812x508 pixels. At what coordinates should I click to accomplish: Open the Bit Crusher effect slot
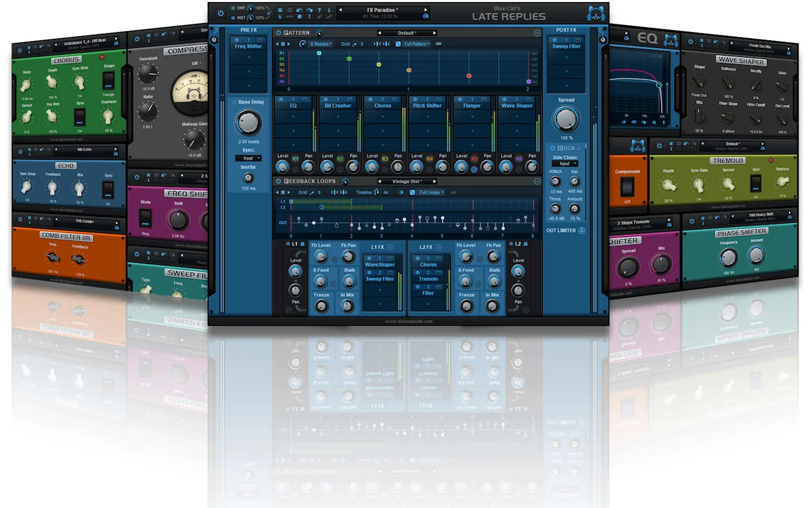click(x=338, y=102)
